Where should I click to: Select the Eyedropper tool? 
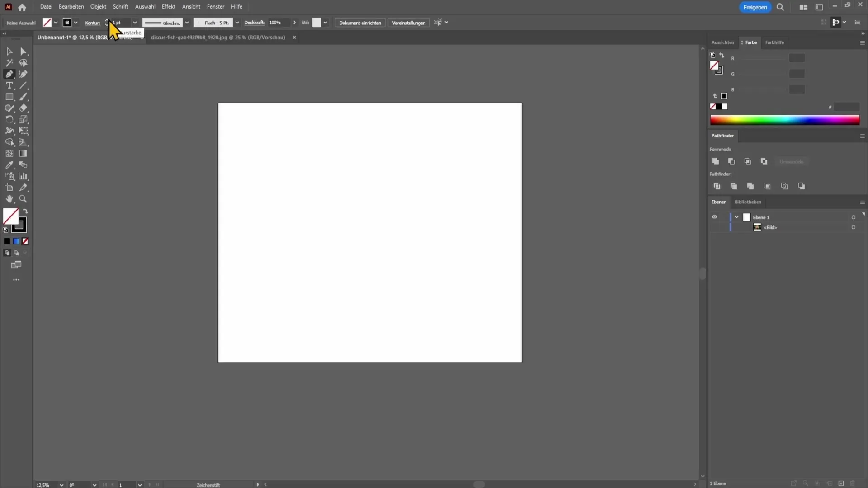[x=9, y=165]
